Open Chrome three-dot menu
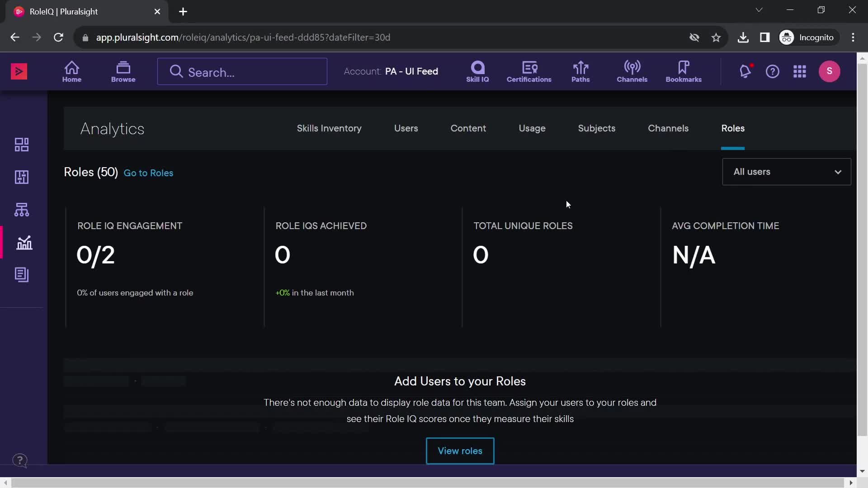 tap(853, 38)
